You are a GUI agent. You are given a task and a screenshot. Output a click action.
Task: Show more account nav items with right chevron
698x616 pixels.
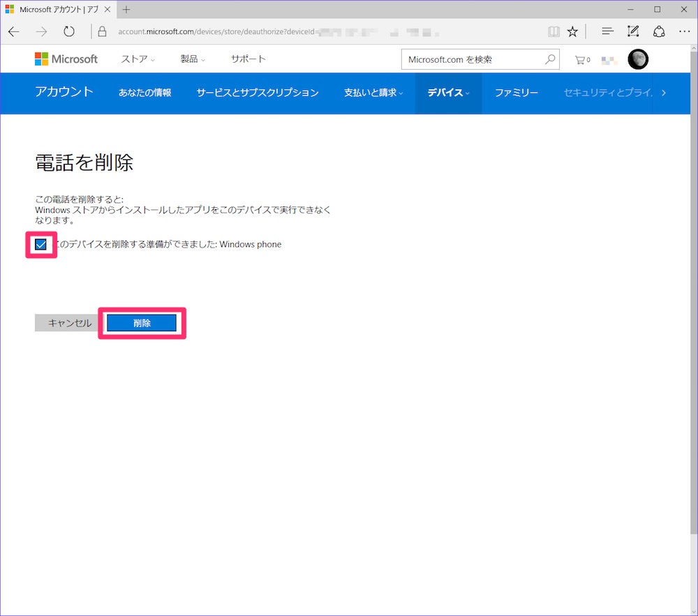point(664,93)
